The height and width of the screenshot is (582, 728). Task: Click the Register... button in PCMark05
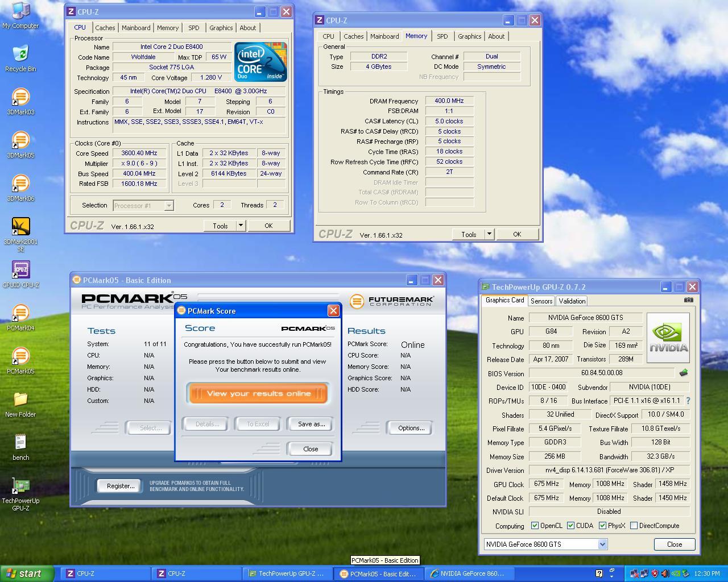click(x=120, y=486)
